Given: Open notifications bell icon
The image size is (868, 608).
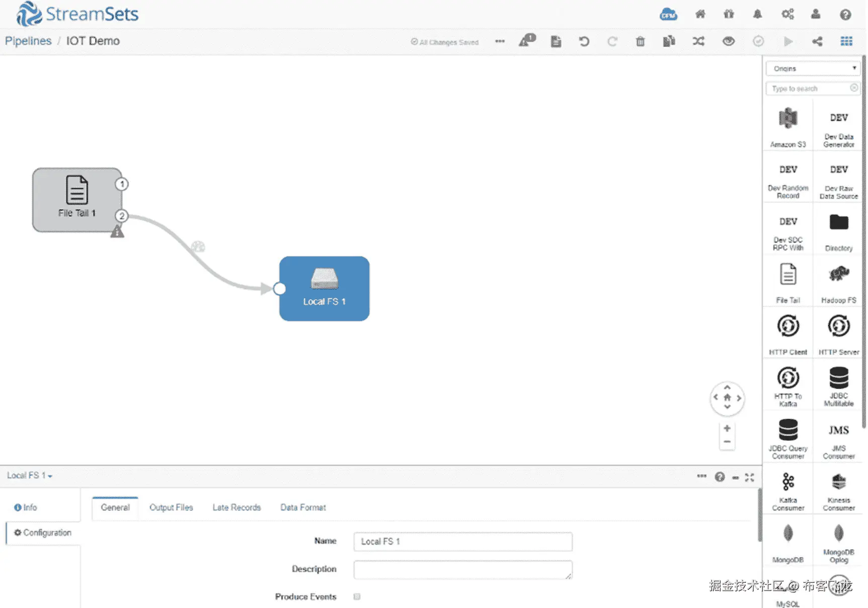Looking at the screenshot, I should [x=757, y=14].
